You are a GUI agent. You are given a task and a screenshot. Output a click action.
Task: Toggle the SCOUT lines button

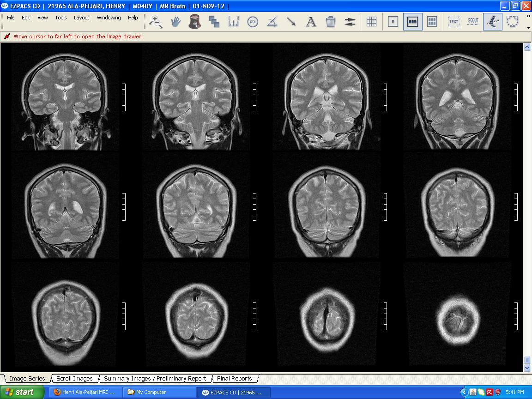[473, 22]
